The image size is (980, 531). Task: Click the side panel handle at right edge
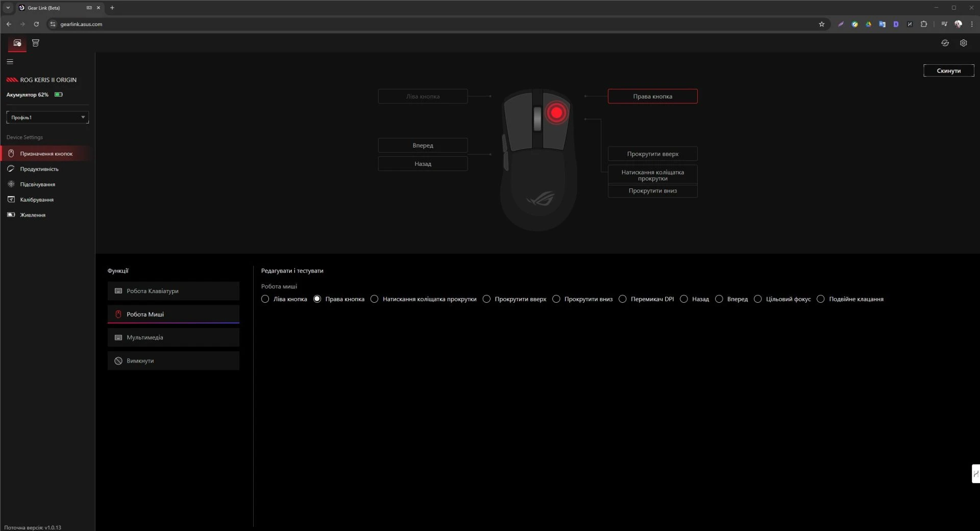pos(975,473)
